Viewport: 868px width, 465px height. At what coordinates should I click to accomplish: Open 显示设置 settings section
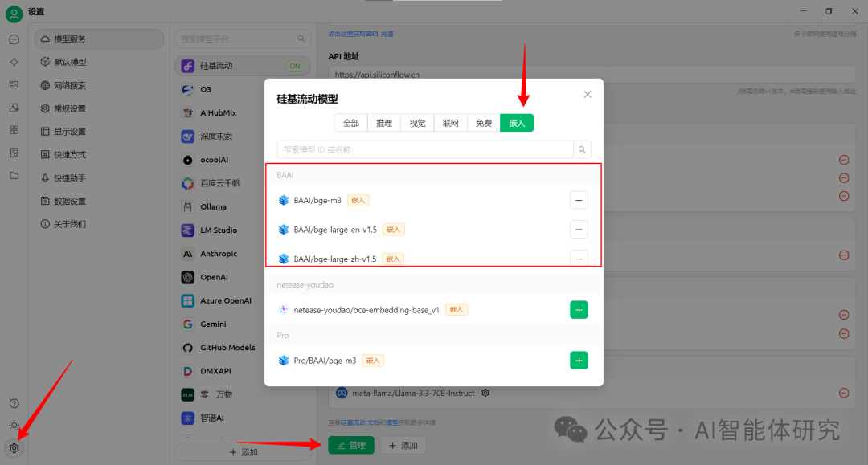click(99, 132)
